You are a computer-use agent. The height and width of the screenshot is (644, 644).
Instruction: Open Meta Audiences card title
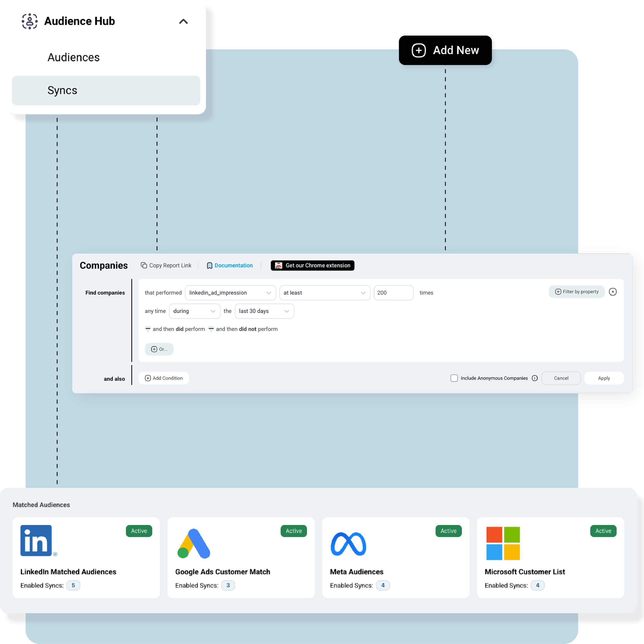(x=357, y=572)
